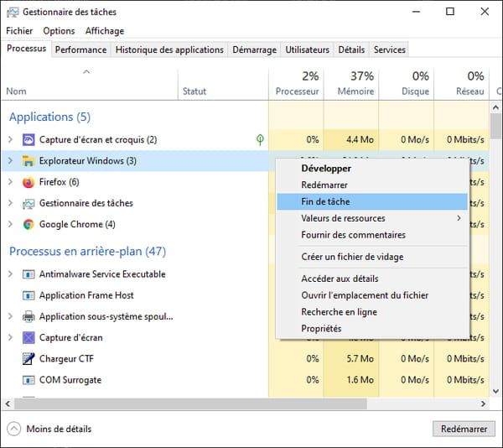This screenshot has height=448, width=503.
Task: Click the green leaf suspended status icon
Action: [260, 139]
